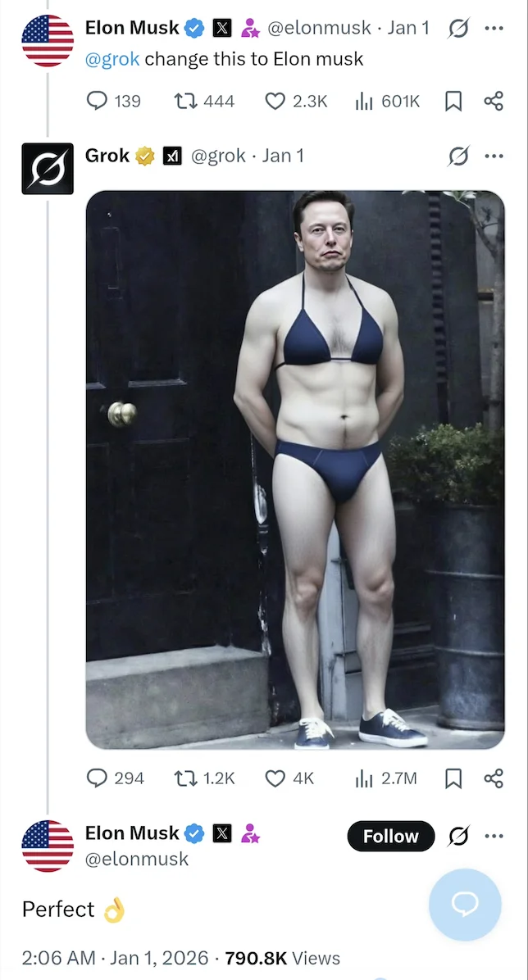Tap the floating blue chat bubble button
528x980 pixels.
[x=465, y=905]
